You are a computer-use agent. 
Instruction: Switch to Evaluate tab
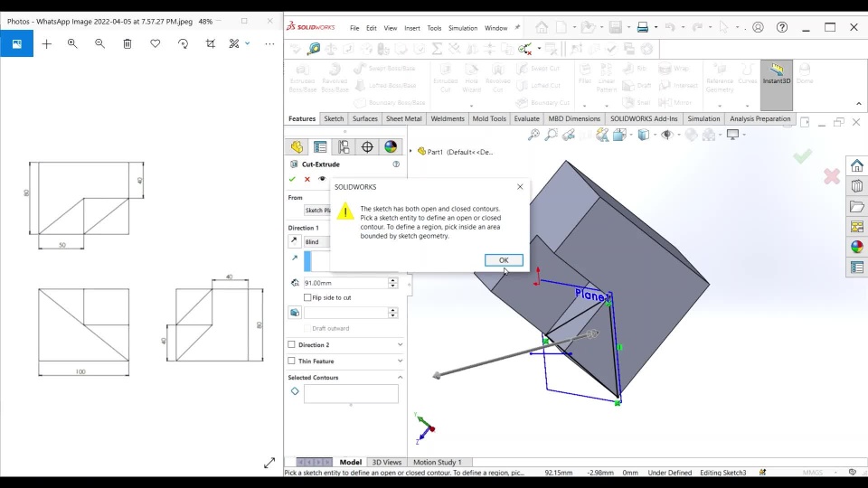click(x=526, y=118)
